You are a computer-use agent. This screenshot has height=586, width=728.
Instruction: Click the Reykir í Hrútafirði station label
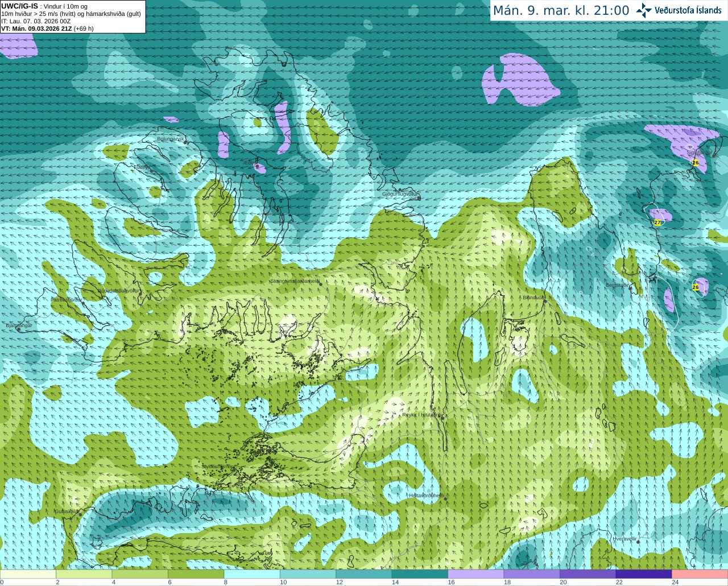(421, 415)
